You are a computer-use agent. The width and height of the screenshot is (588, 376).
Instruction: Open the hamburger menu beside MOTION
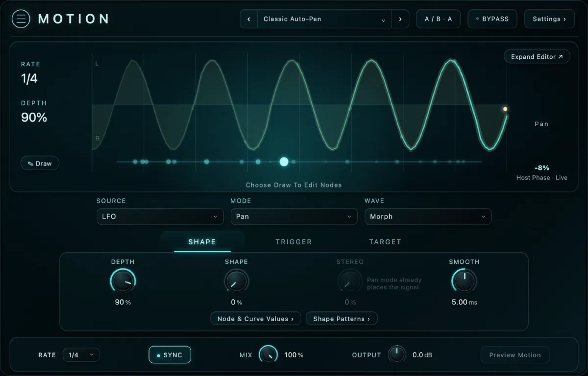[21, 19]
